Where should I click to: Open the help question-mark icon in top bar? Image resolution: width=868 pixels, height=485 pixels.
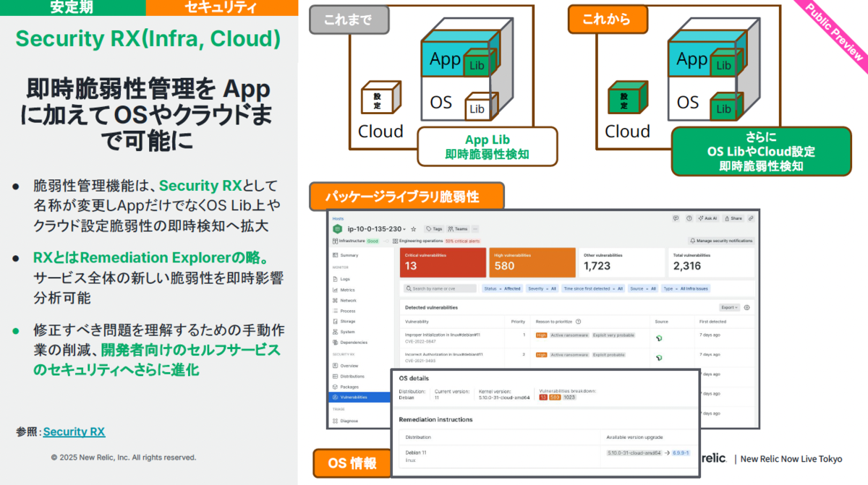click(x=689, y=218)
